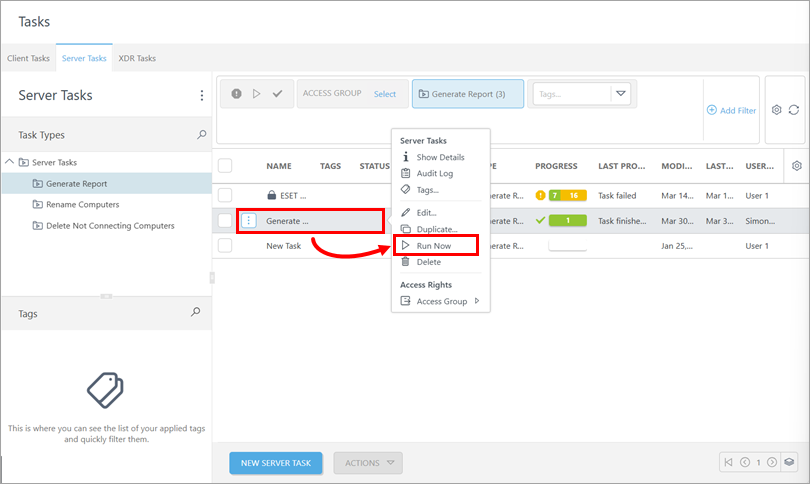Open the Tags filter dropdown
This screenshot has width=810, height=484.
click(x=621, y=94)
